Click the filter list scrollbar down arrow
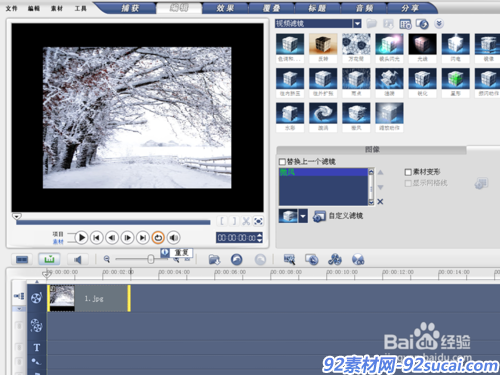 (x=371, y=202)
